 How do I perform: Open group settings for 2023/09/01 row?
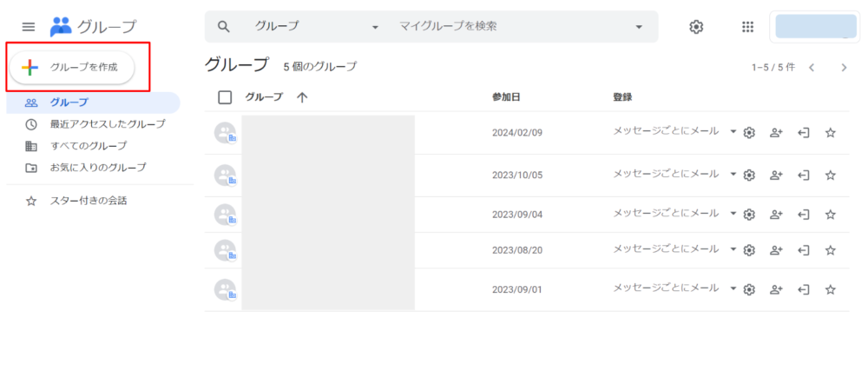(749, 289)
